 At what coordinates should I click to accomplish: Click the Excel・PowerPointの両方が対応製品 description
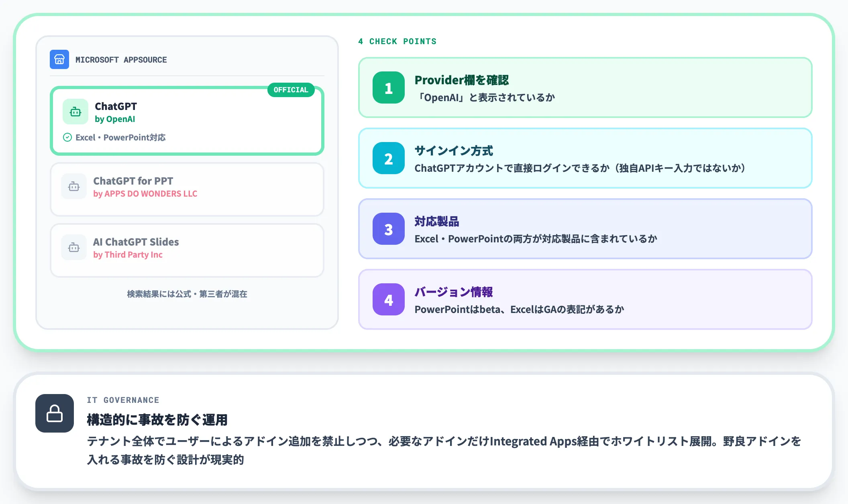coord(536,239)
